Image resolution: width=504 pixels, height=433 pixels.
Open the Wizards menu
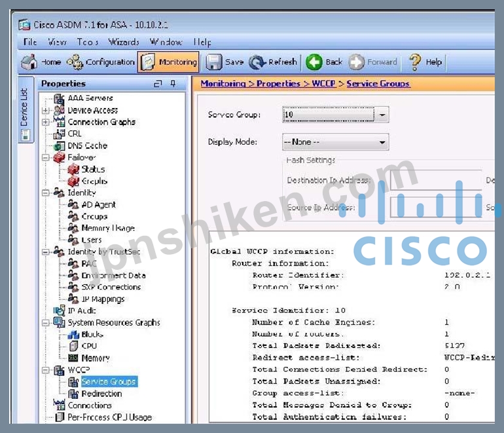coord(124,42)
